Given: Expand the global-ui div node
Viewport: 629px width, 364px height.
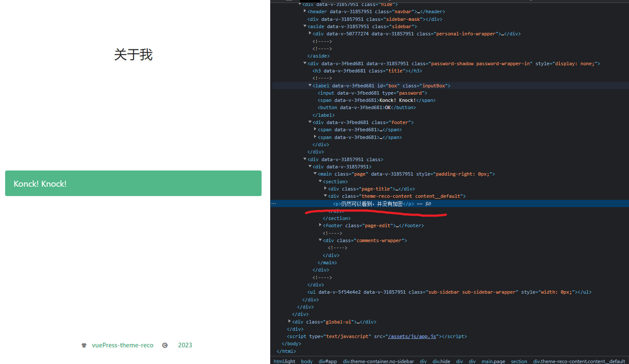Looking at the screenshot, I should tap(289, 322).
